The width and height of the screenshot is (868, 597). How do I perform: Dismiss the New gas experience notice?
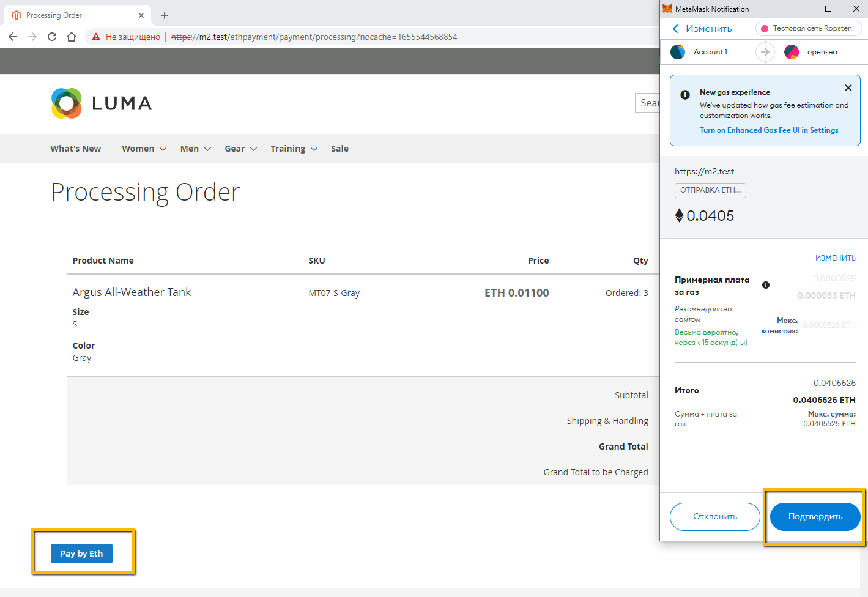(848, 88)
